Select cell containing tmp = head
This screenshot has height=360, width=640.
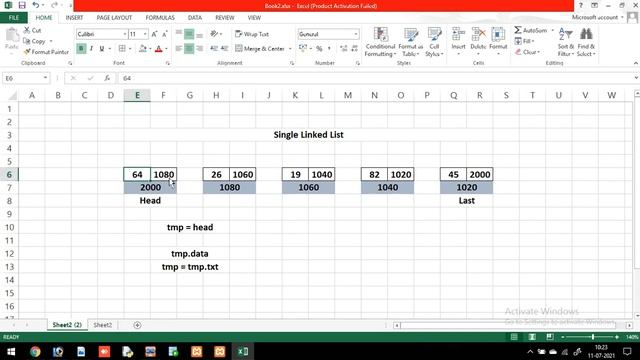190,227
